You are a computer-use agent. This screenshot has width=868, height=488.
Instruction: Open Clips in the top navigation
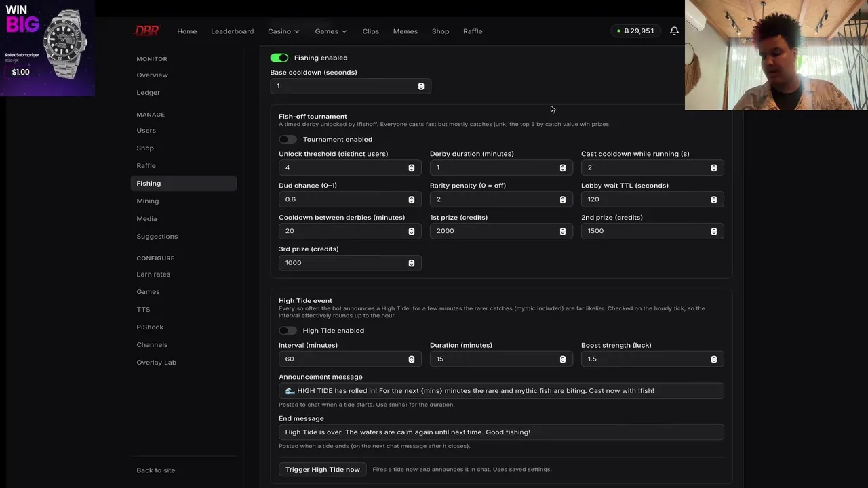(370, 31)
